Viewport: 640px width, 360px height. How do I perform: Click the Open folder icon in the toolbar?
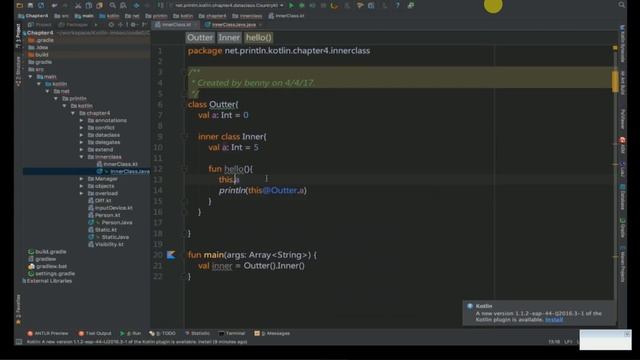(20, 5)
